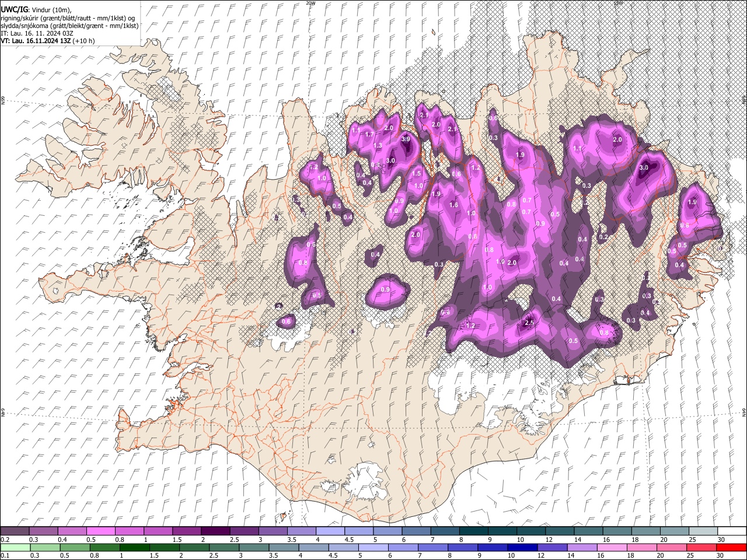This screenshot has width=747, height=560.
Task: Select the darkest green 1 legend swatch
Action: (134, 547)
